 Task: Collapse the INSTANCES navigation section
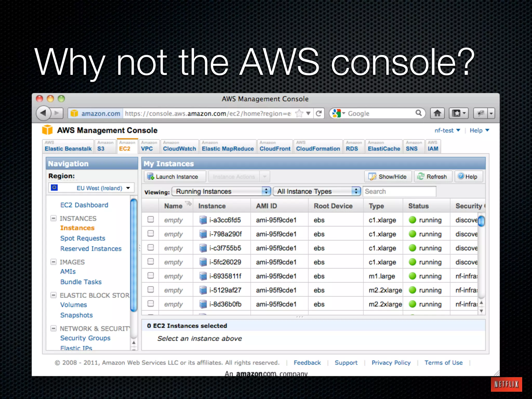pyautogui.click(x=53, y=218)
